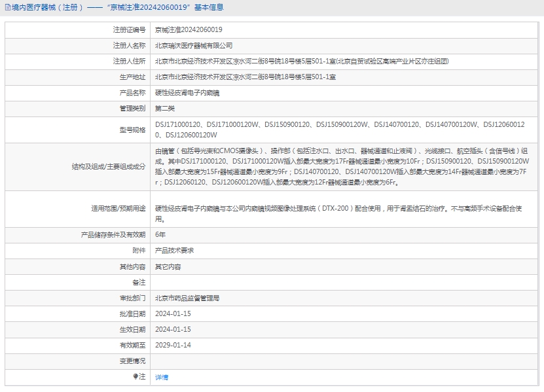Click the 产品技术要求 attachment text
This screenshot has width=544, height=392.
[174, 251]
